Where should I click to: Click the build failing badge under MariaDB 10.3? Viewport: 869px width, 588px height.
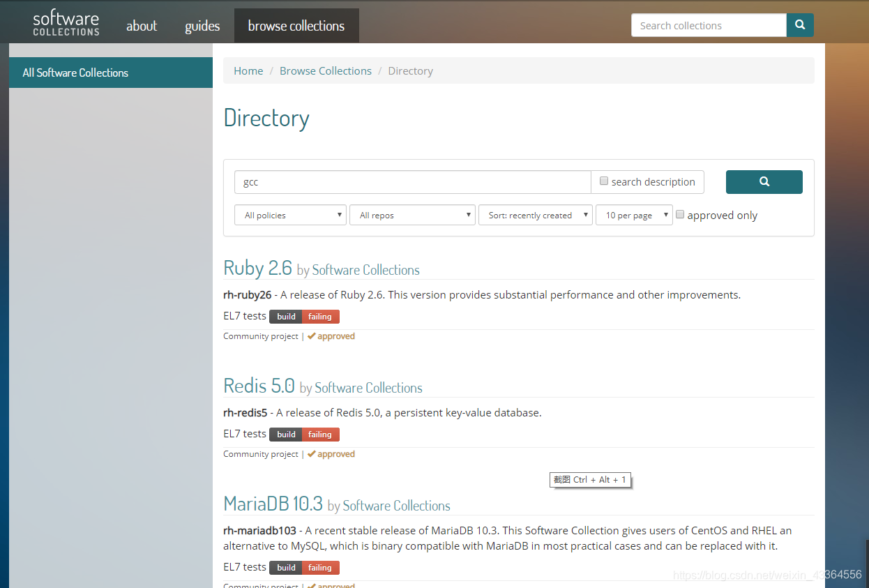[304, 568]
